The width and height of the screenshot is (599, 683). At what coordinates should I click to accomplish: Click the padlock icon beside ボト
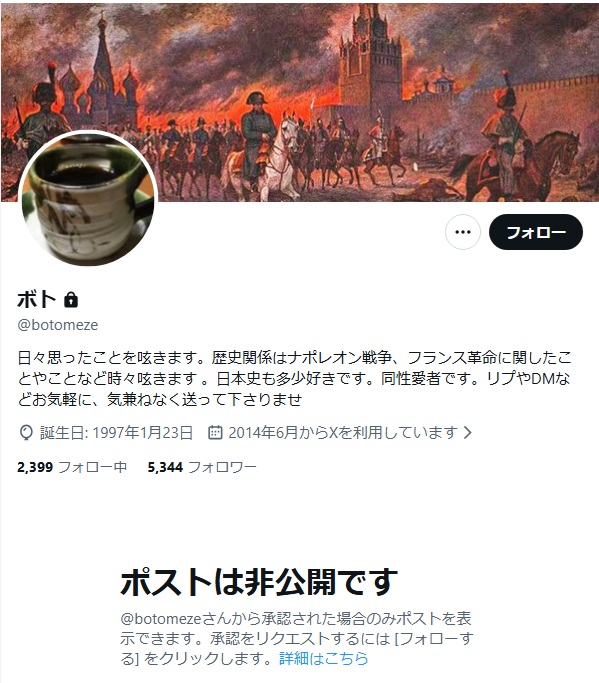coord(71,300)
